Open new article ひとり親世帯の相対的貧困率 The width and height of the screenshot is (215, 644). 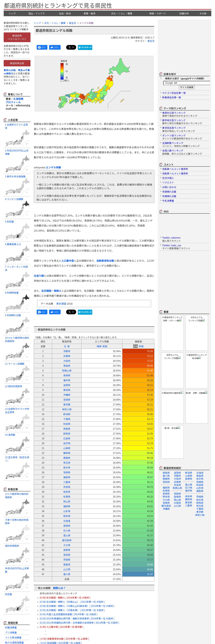coord(17,496)
